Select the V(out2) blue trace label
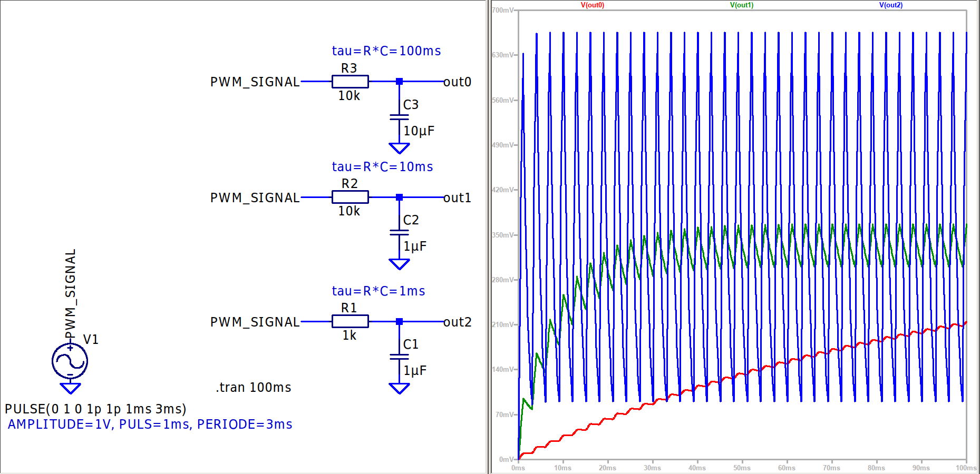 coord(890,5)
